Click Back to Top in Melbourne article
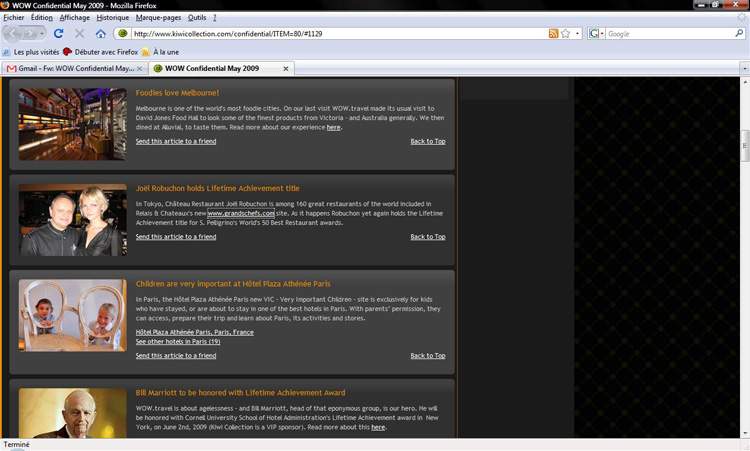The width and height of the screenshot is (750, 451). [428, 141]
